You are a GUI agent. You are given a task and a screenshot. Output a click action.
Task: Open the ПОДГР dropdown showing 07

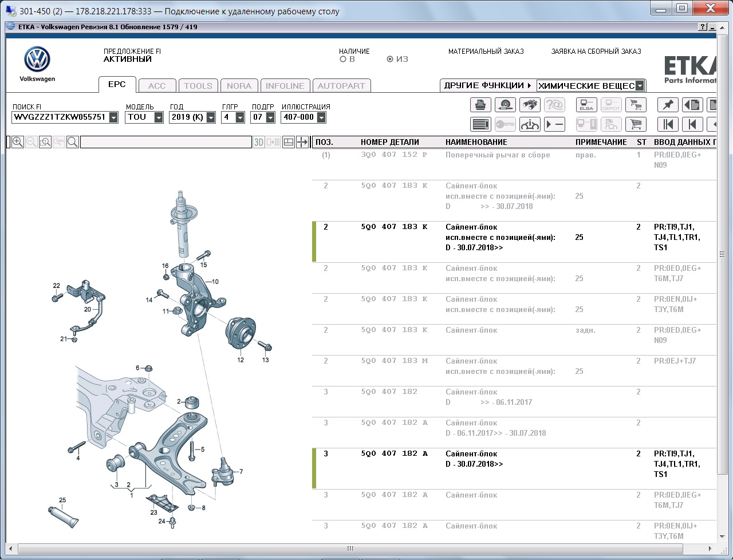270,117
